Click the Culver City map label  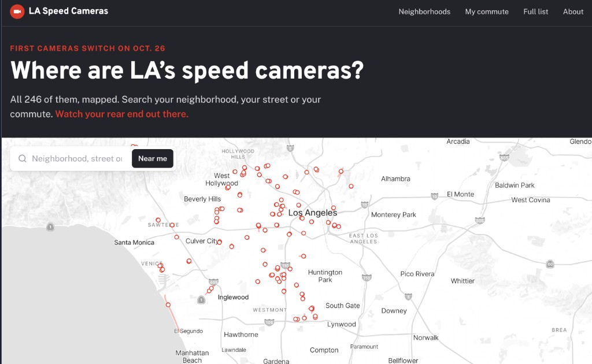click(202, 241)
